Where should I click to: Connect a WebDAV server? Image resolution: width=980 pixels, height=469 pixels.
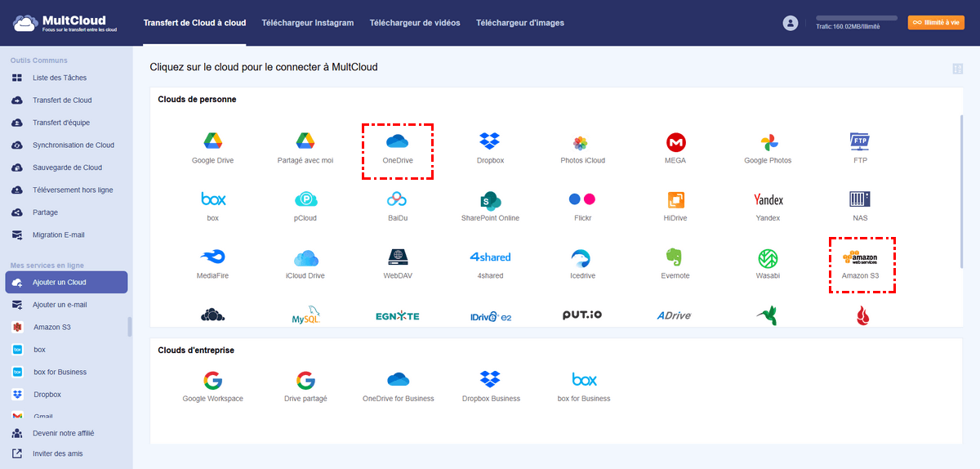click(398, 264)
